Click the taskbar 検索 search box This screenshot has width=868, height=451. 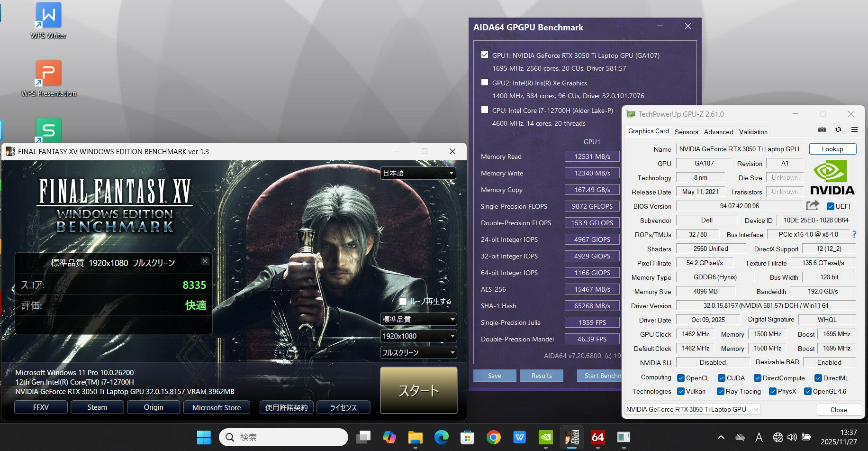(284, 437)
